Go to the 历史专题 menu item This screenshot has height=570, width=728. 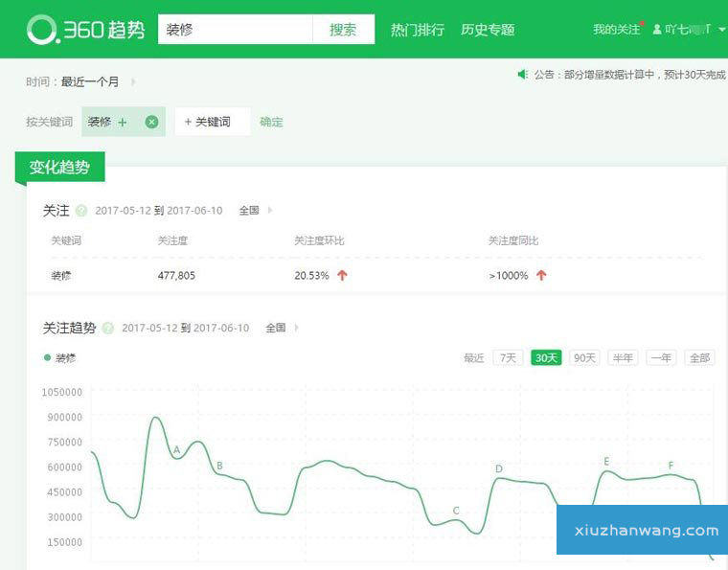[488, 30]
